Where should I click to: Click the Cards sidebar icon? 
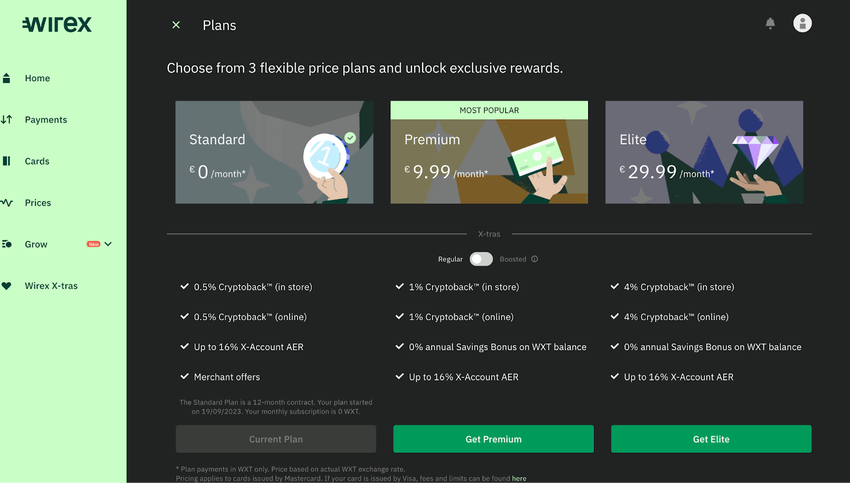click(x=6, y=161)
